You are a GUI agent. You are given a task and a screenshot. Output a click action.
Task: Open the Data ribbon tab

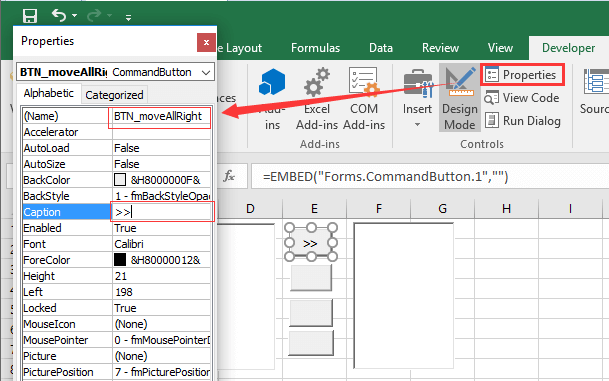click(x=381, y=48)
